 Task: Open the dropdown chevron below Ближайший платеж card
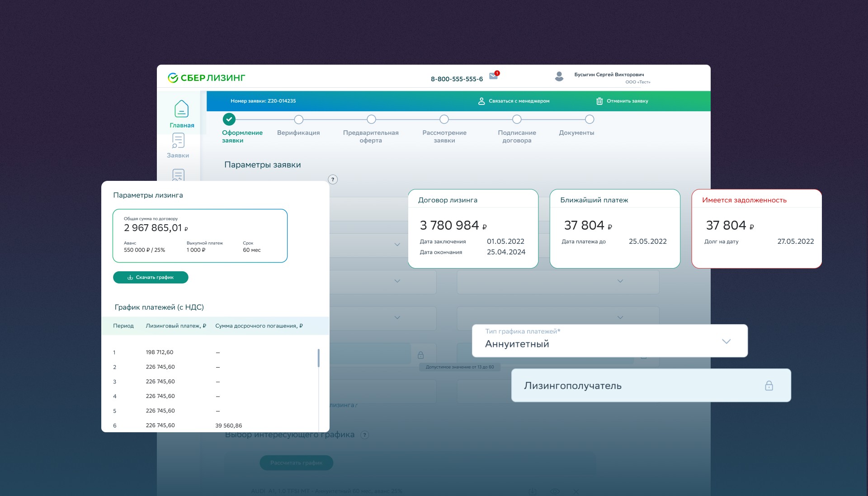620,281
